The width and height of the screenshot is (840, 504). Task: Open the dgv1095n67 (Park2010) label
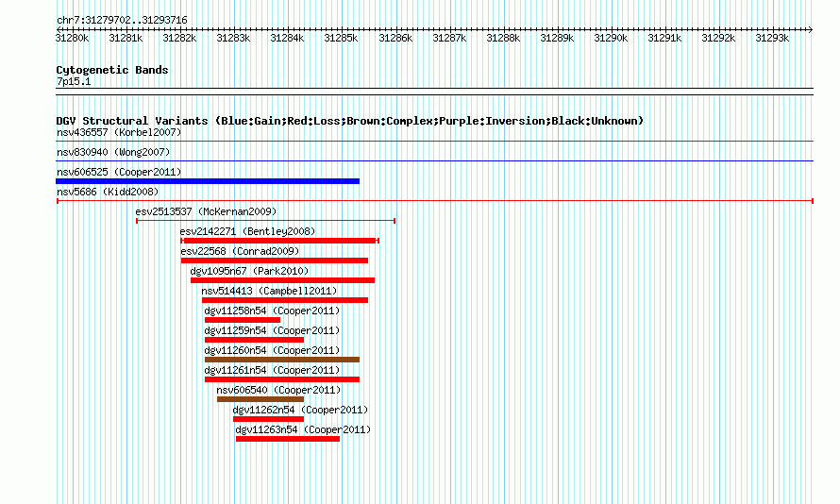[249, 271]
